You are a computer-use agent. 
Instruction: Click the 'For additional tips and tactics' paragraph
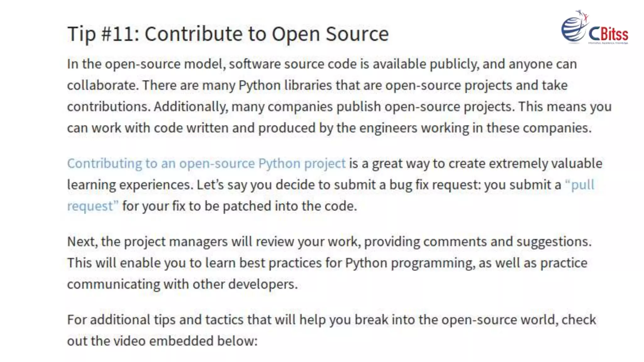(x=331, y=330)
